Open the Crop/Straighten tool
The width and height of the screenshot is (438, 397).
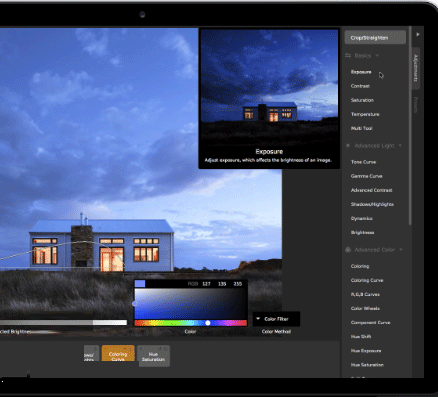click(375, 38)
